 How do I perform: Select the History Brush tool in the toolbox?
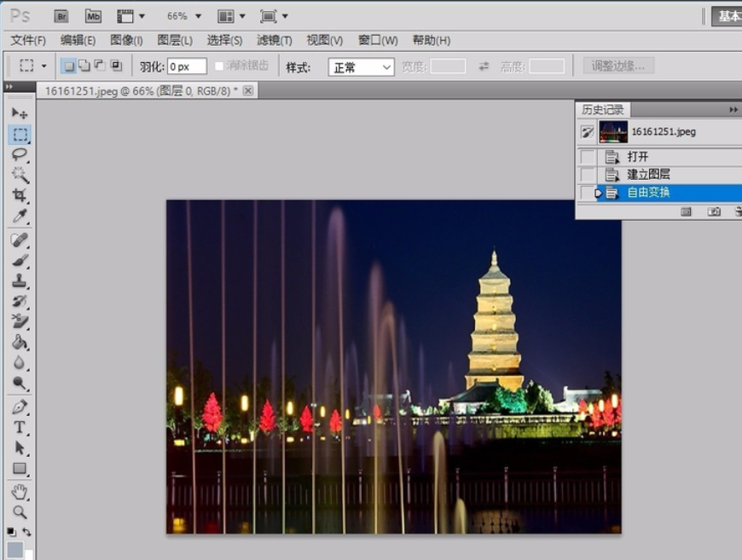click(x=20, y=301)
